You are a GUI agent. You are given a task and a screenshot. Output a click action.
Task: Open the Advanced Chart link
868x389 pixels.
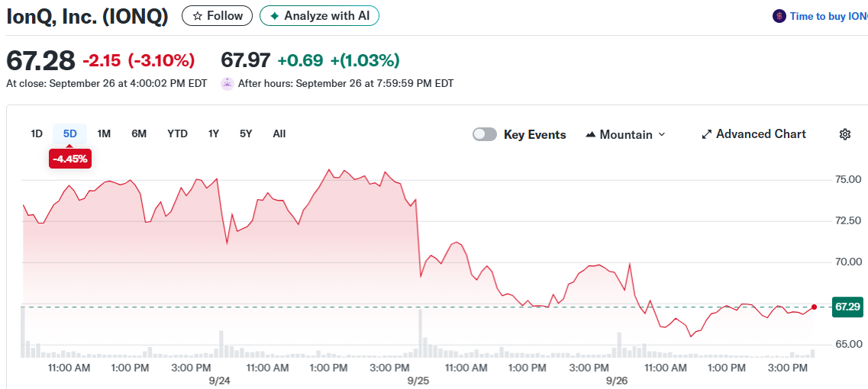click(x=753, y=134)
